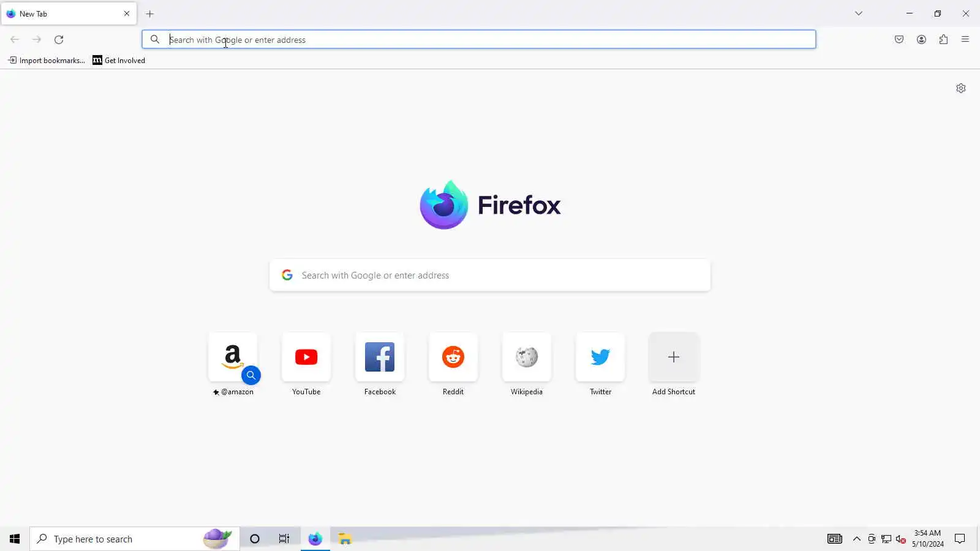Expand the list all tabs dropdown

point(859,13)
